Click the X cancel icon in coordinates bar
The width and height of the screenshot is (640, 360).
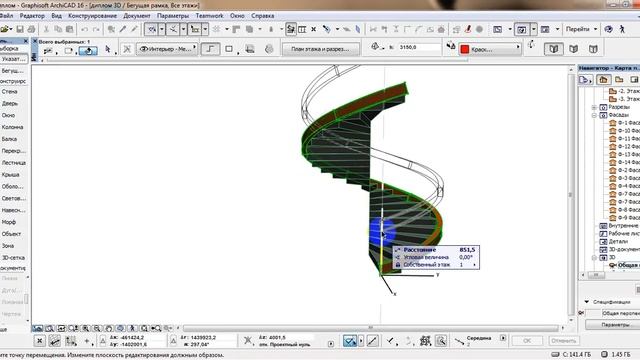tap(39, 341)
